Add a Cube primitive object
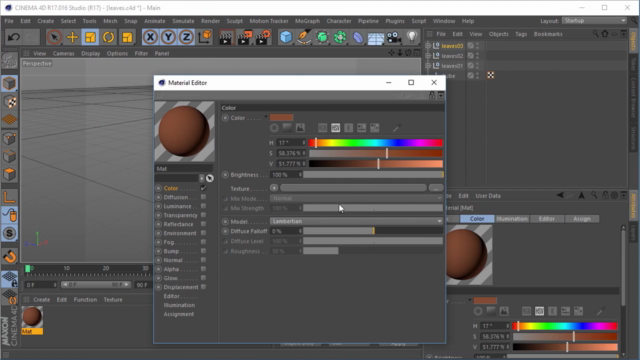 click(x=286, y=37)
